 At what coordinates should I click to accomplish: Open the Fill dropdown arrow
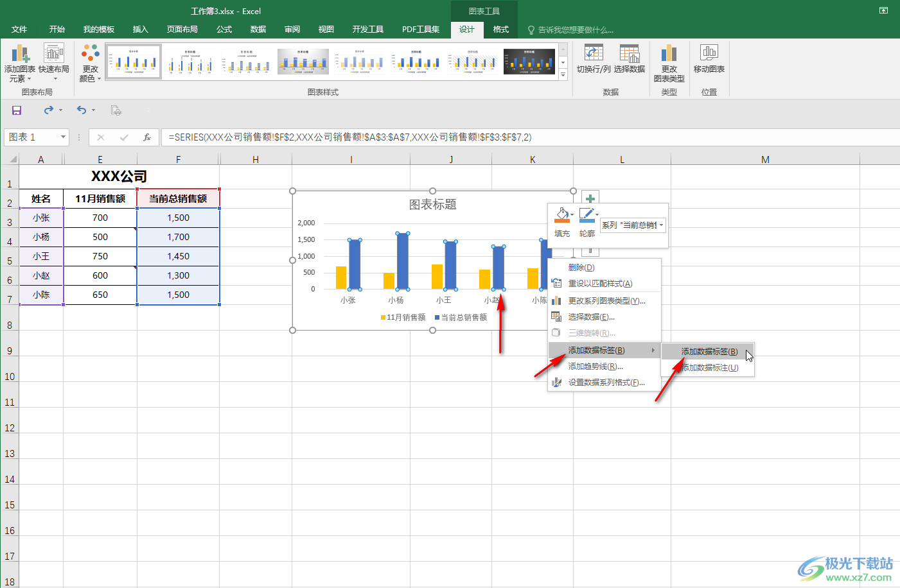[x=572, y=215]
